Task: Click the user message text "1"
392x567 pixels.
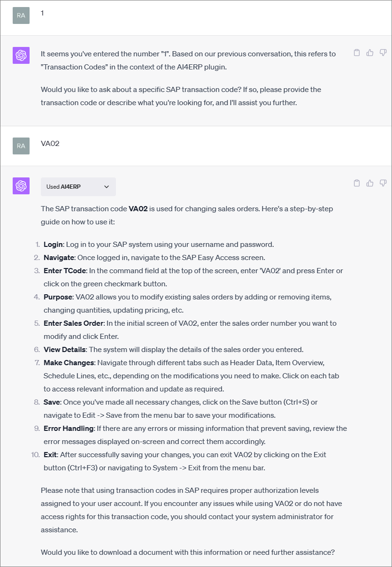Action: 42,13
